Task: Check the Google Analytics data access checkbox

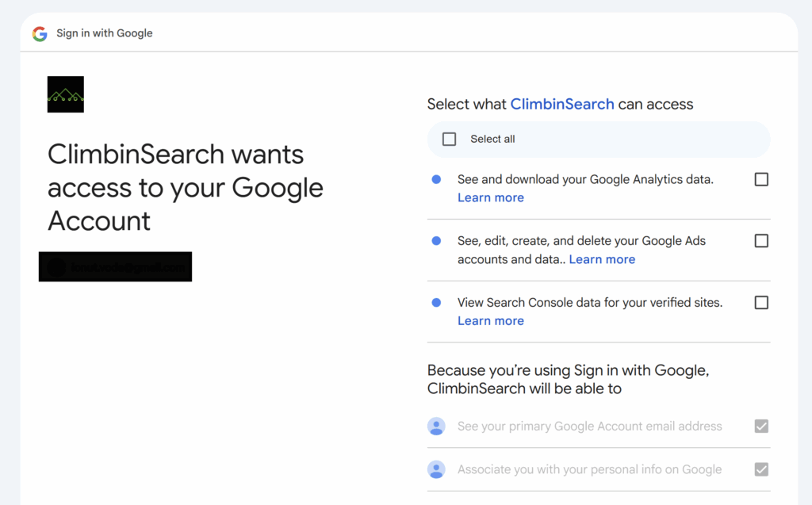Action: 761,179
